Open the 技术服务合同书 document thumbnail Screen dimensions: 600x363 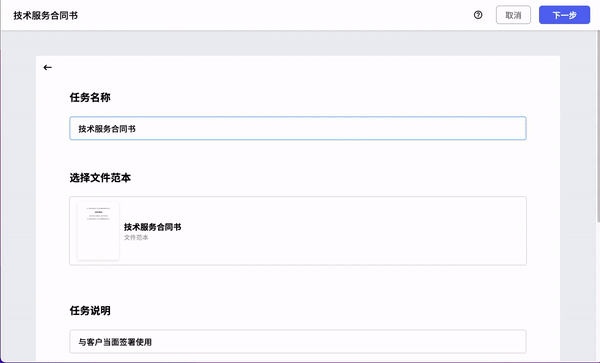(98, 231)
